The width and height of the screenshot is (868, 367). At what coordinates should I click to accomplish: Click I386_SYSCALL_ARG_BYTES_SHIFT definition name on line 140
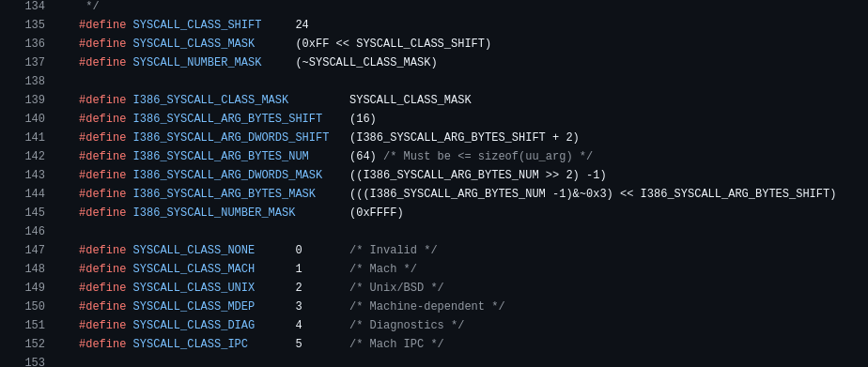pyautogui.click(x=227, y=119)
